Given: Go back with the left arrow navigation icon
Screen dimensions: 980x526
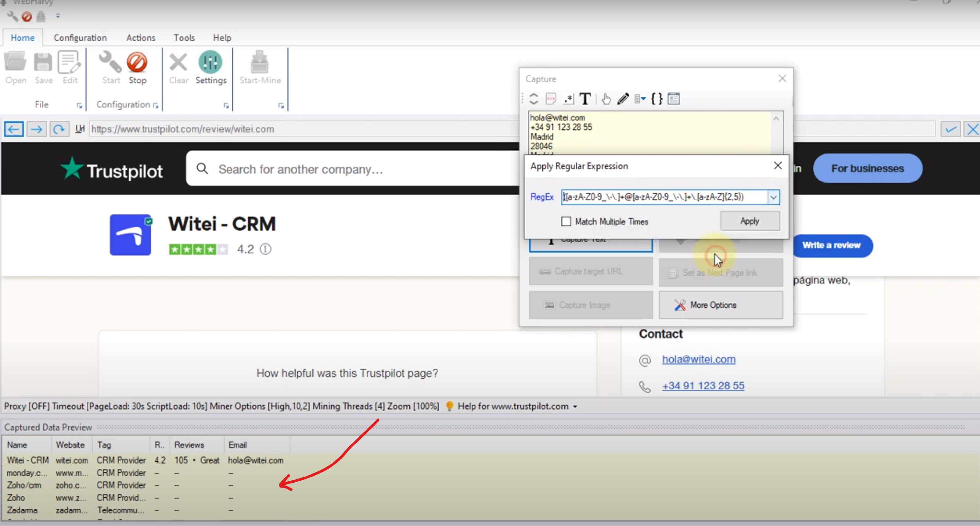Looking at the screenshot, I should (14, 129).
